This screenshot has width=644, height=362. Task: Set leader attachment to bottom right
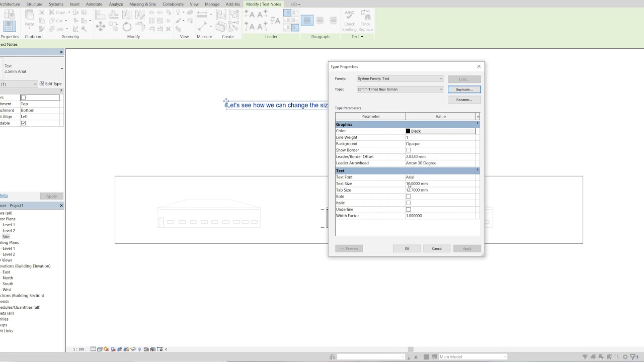pyautogui.click(x=295, y=28)
